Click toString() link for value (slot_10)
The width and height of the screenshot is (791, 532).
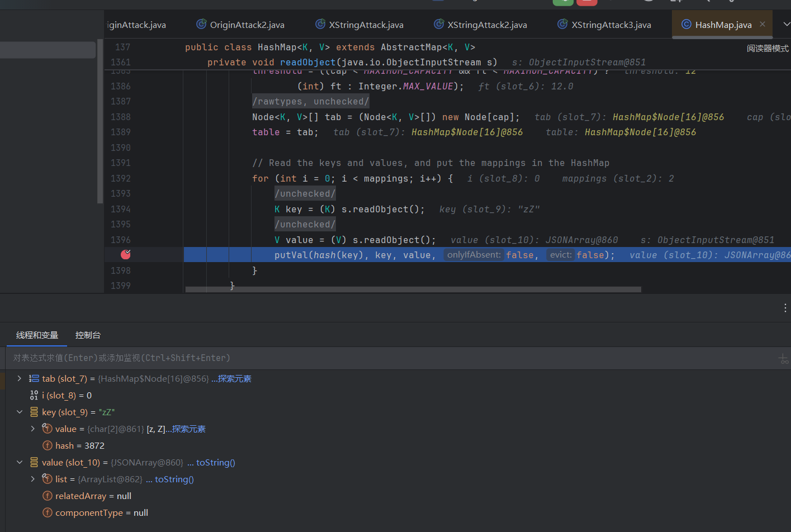215,463
